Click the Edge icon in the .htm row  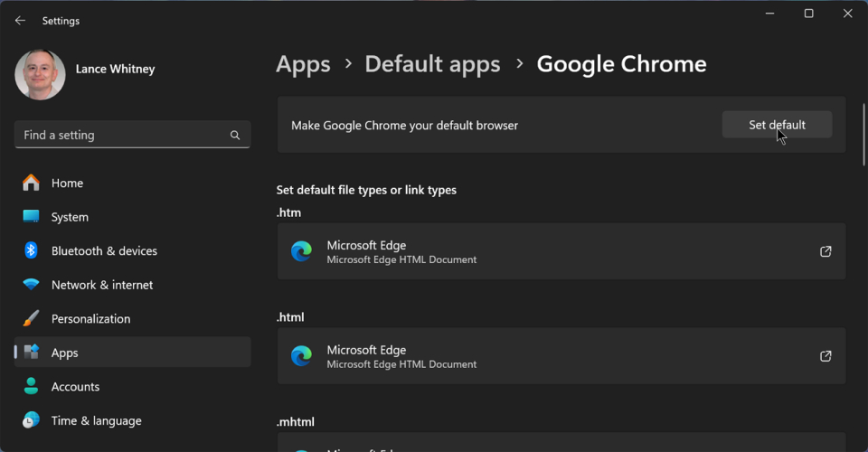pyautogui.click(x=302, y=251)
